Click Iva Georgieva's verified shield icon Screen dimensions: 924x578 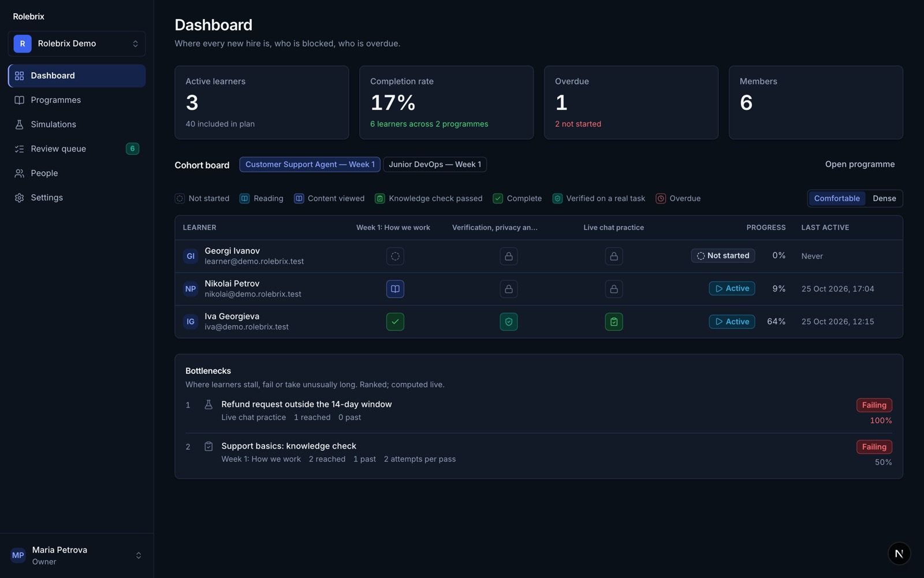tap(509, 322)
